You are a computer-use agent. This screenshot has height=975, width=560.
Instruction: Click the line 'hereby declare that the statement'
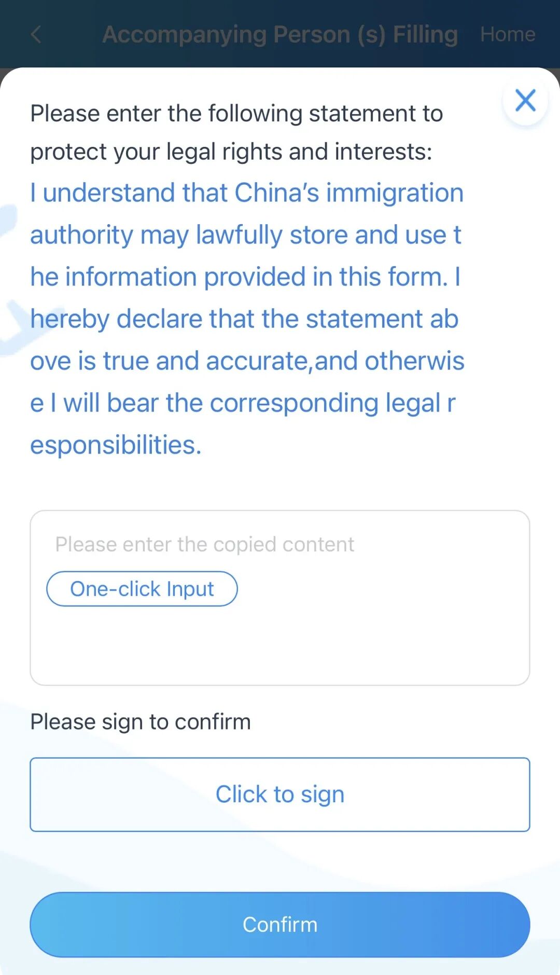244,319
